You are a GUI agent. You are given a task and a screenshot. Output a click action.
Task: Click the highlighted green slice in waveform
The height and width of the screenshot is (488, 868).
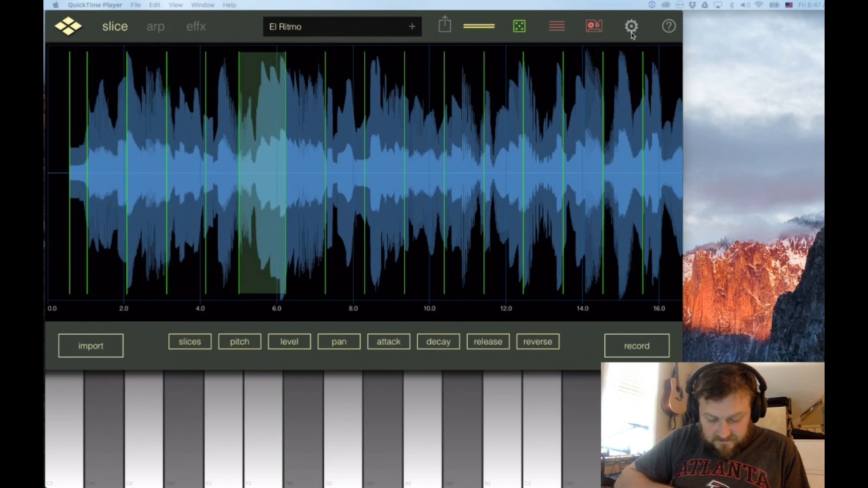(x=262, y=174)
